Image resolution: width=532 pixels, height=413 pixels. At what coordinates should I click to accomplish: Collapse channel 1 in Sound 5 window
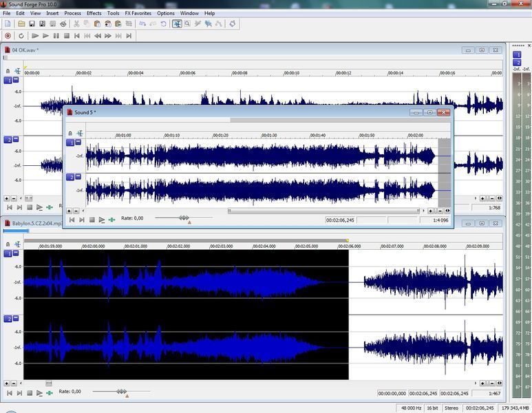pyautogui.click(x=78, y=142)
